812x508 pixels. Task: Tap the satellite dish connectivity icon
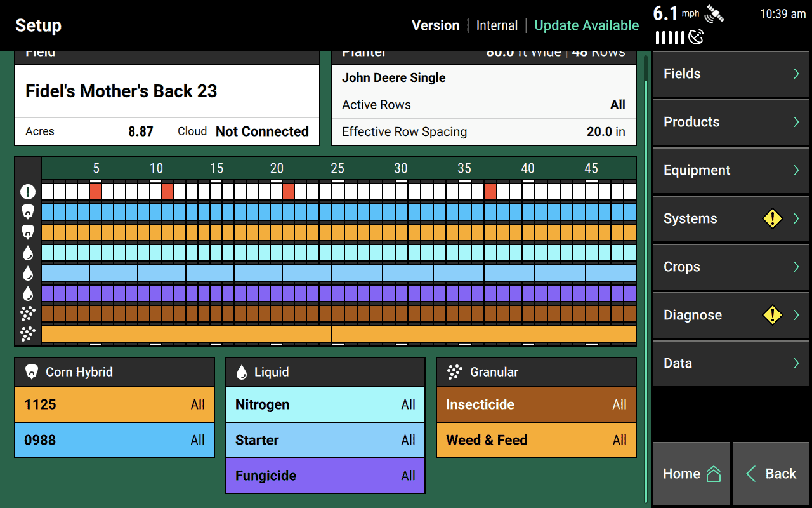pos(696,37)
